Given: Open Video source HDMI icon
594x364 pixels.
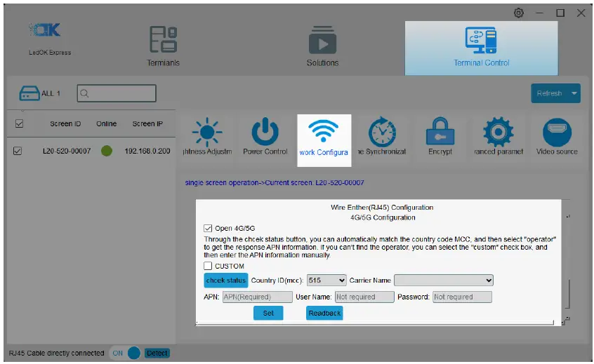Looking at the screenshot, I should (x=557, y=133).
